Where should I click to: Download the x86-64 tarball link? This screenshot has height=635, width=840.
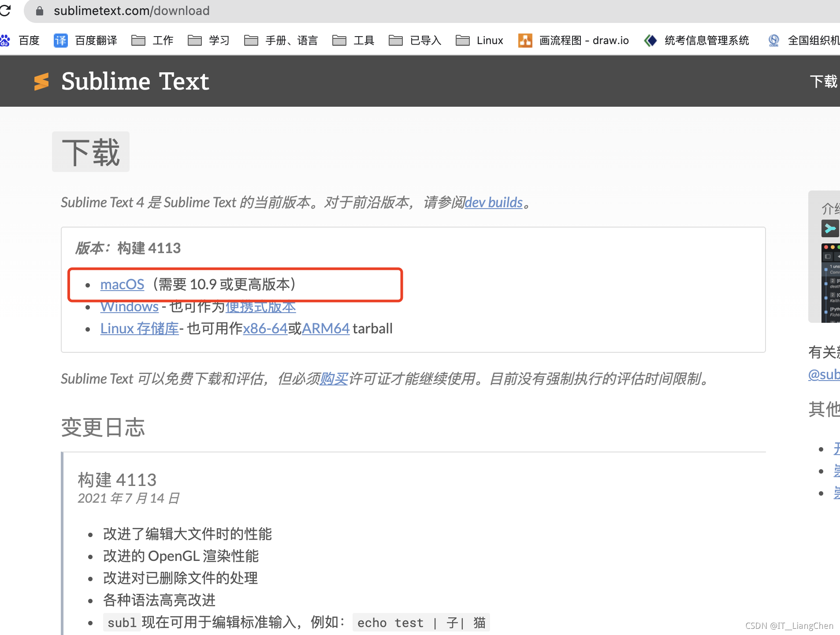pyautogui.click(x=265, y=329)
